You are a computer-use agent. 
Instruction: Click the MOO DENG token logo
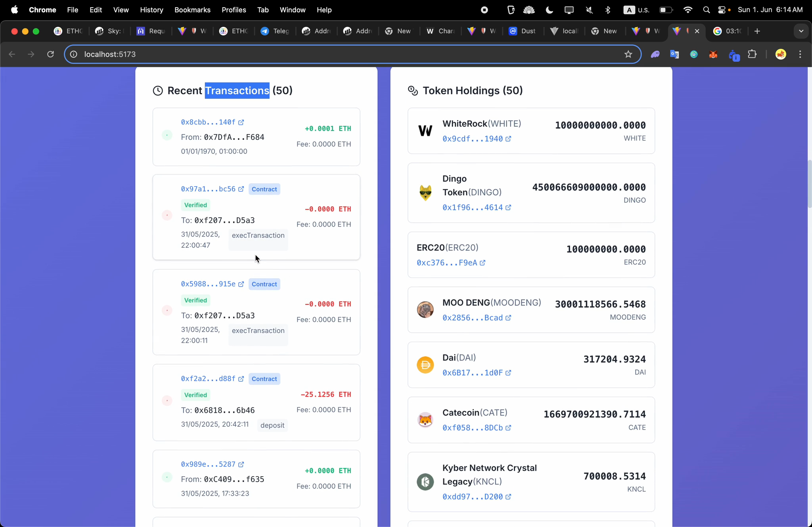pyautogui.click(x=425, y=310)
